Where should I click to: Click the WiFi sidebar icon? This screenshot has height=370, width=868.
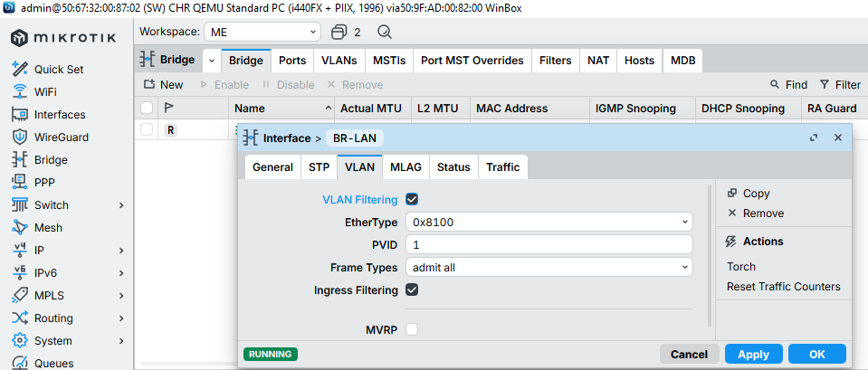[x=19, y=92]
